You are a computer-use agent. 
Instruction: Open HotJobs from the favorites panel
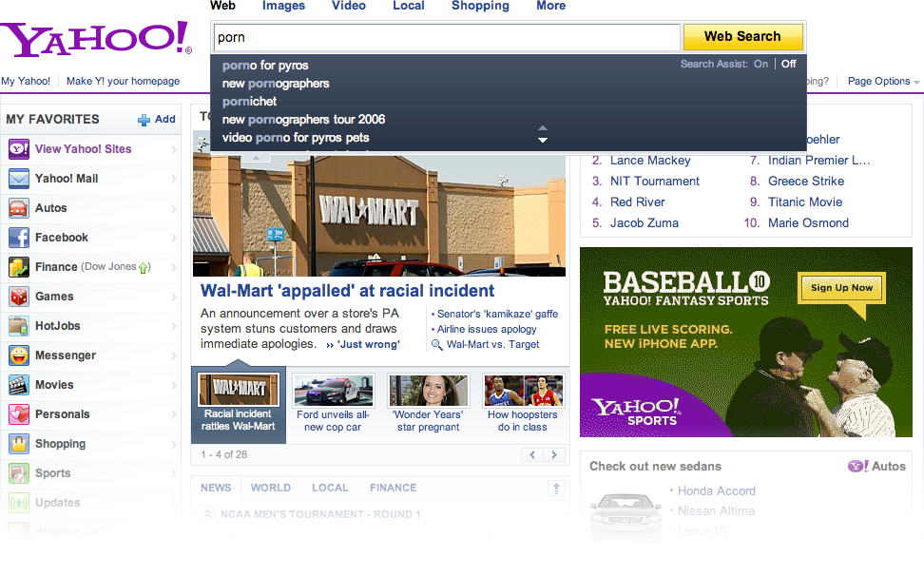[20, 325]
